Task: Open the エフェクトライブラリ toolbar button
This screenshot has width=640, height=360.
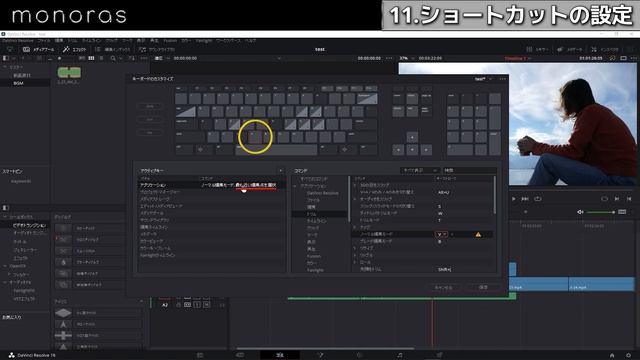Action: [x=74, y=49]
